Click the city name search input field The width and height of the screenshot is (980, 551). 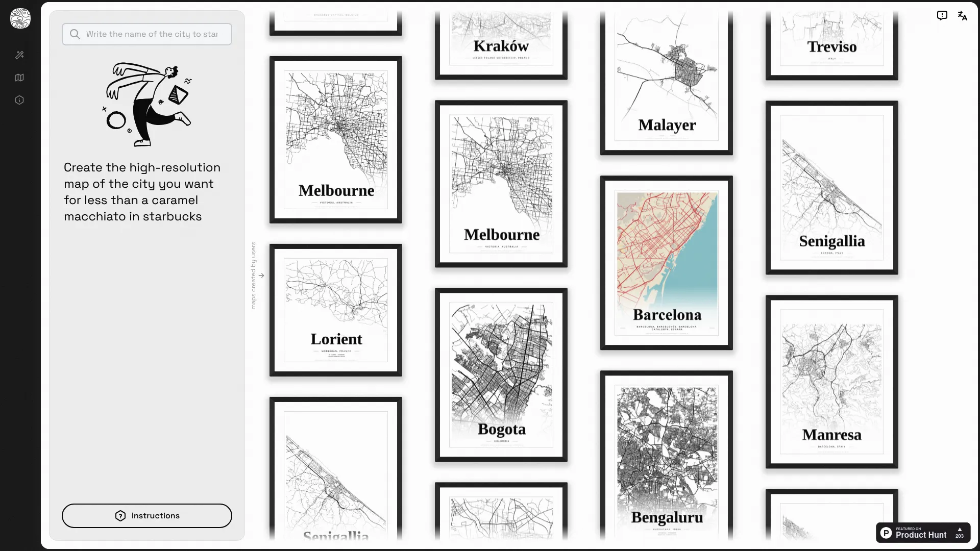(146, 34)
